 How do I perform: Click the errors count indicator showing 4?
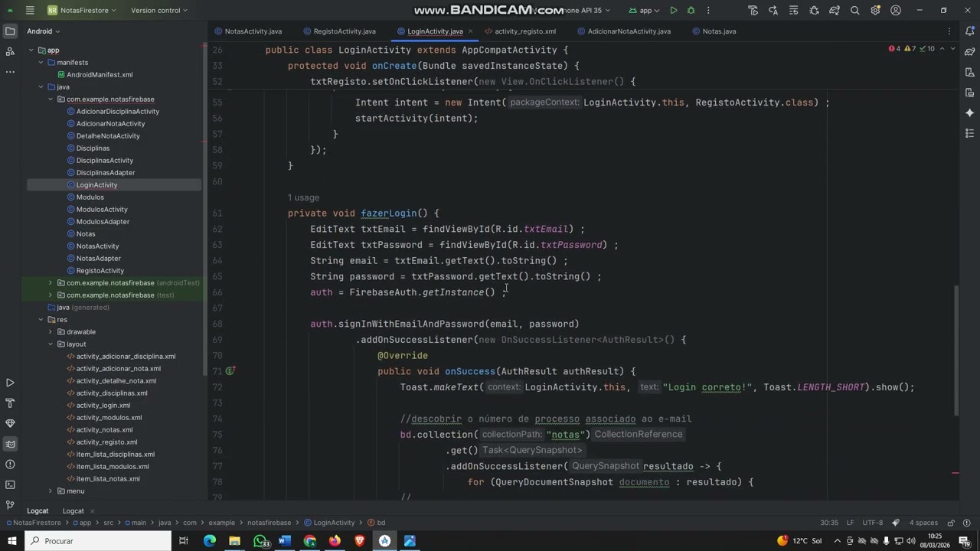(894, 48)
